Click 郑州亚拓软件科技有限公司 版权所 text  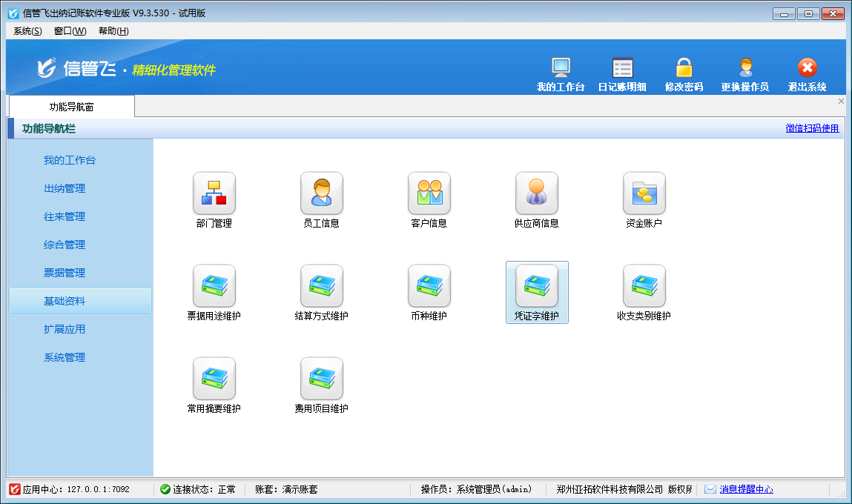coord(624,489)
